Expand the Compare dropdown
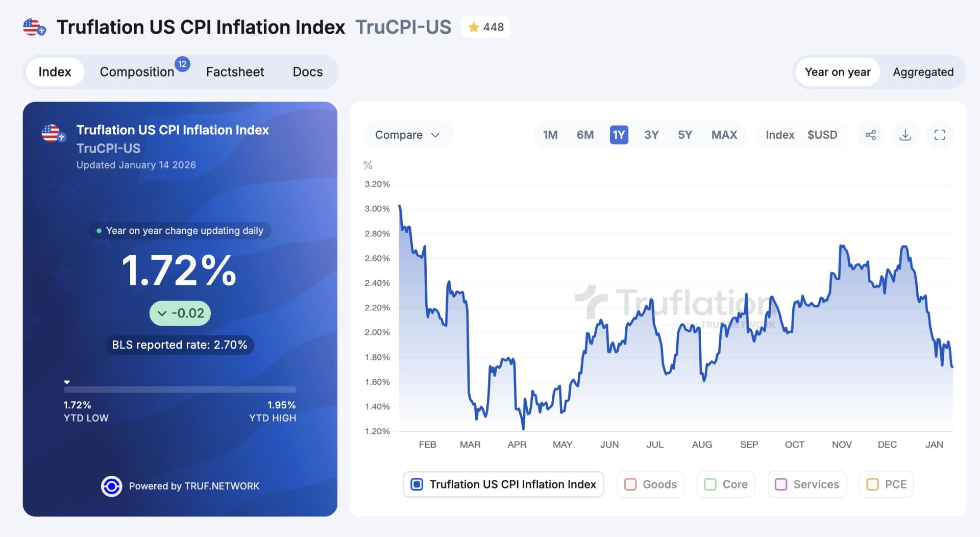980x537 pixels. (x=407, y=135)
